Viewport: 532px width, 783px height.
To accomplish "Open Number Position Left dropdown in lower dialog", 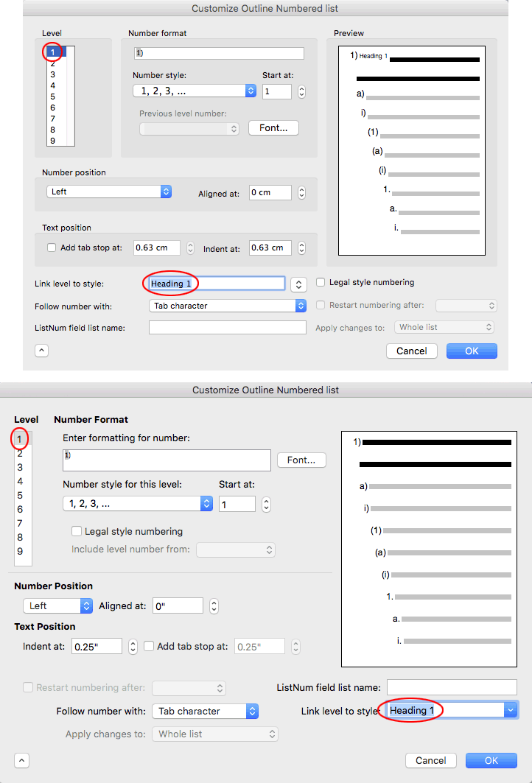I will click(58, 605).
